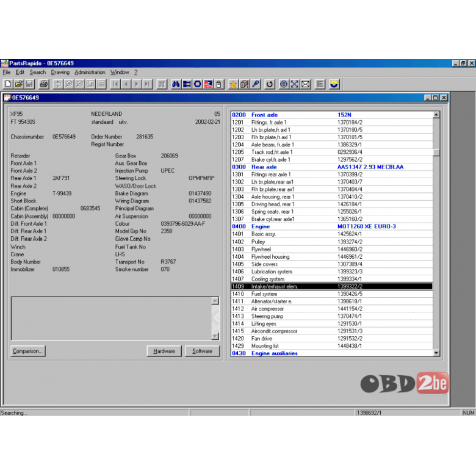Image resolution: width=476 pixels, height=476 pixels.
Task: Click the key toolbar icon
Action: pyautogui.click(x=255, y=84)
